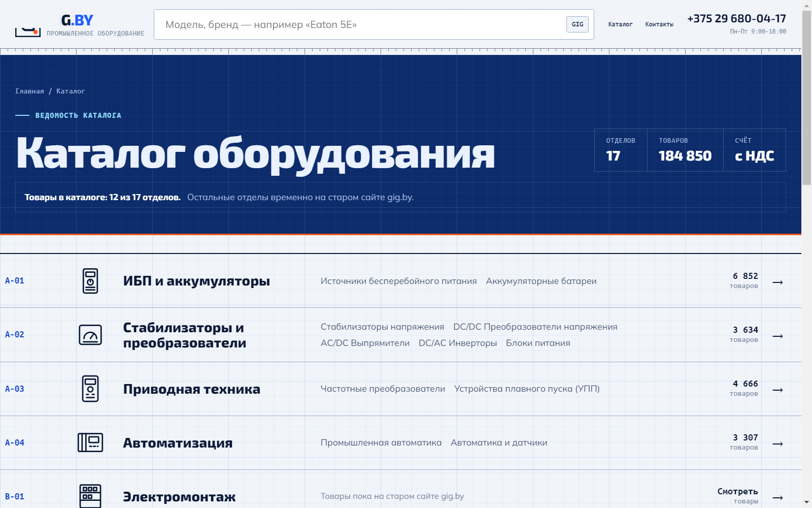Open AC/DC Выпрямители subcategory
Image resolution: width=812 pixels, height=508 pixels.
365,343
